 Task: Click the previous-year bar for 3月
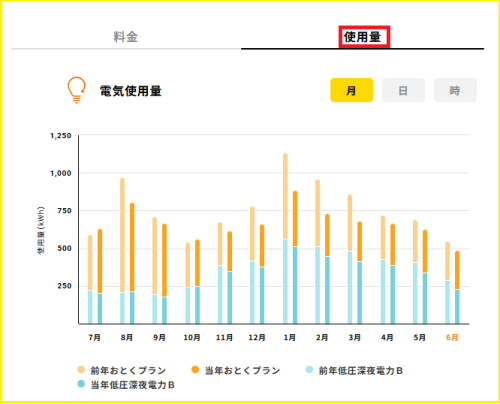pyautogui.click(x=350, y=259)
